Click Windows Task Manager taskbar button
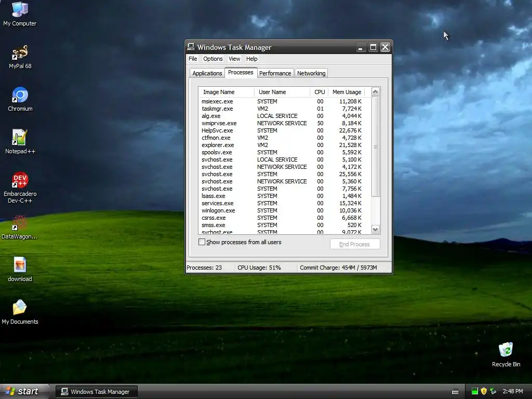 (96, 392)
